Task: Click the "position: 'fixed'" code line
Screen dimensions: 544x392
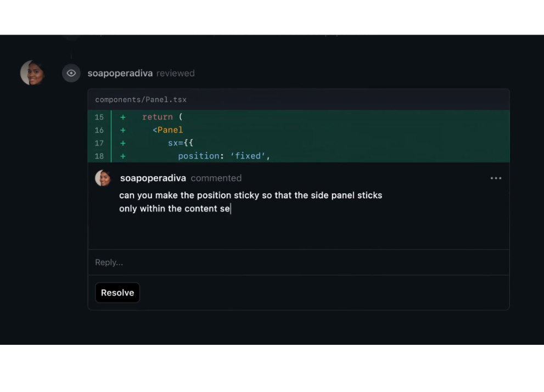Action: pyautogui.click(x=224, y=156)
